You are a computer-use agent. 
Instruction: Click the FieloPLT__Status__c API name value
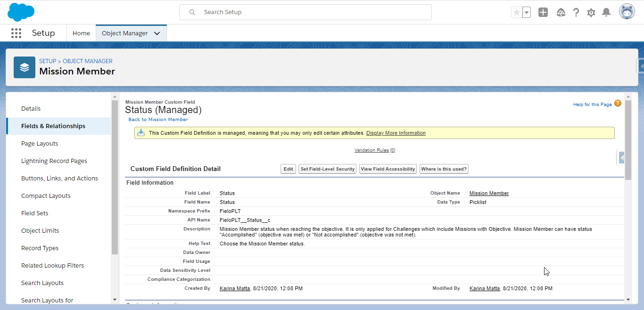point(245,220)
